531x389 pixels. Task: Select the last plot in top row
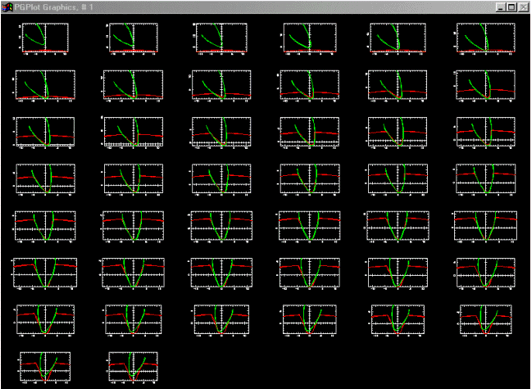[x=486, y=38]
